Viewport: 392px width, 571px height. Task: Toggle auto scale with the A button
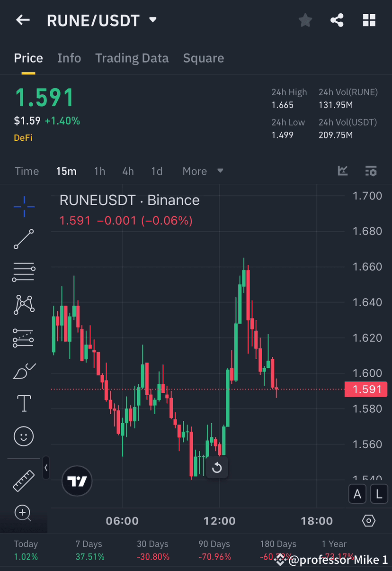point(357,494)
